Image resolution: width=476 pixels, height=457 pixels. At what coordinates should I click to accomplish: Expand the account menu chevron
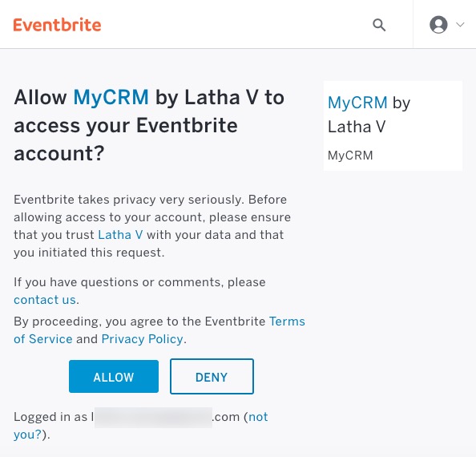tap(460, 25)
